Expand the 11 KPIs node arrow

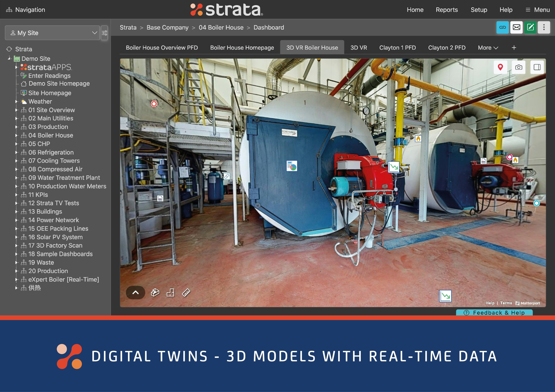[16, 195]
